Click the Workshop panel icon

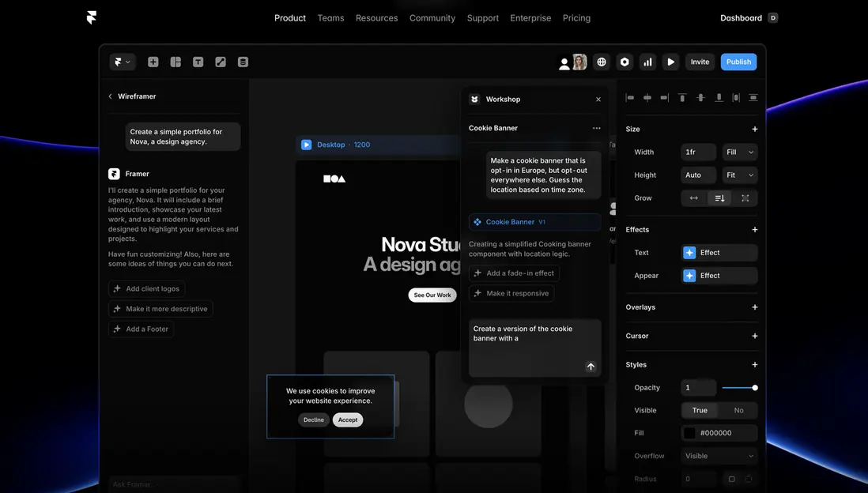click(474, 99)
